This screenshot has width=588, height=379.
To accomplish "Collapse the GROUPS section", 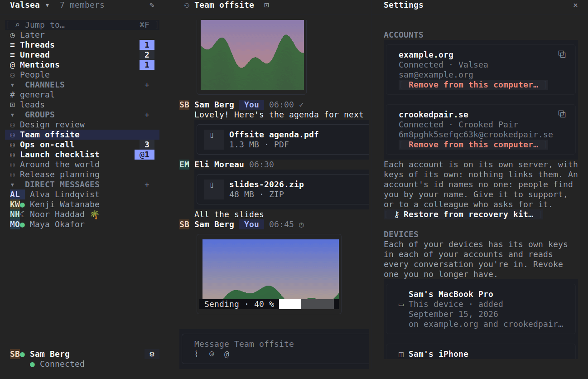I will pyautogui.click(x=13, y=115).
